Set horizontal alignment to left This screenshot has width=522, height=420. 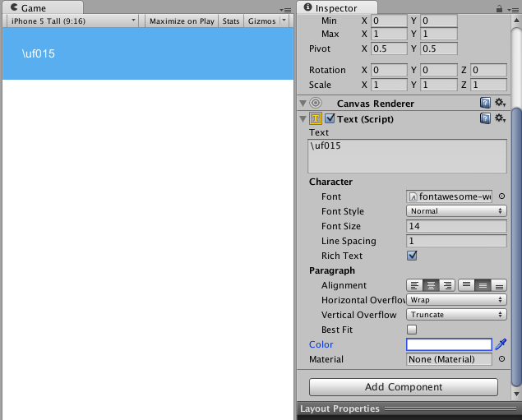pyautogui.click(x=414, y=285)
